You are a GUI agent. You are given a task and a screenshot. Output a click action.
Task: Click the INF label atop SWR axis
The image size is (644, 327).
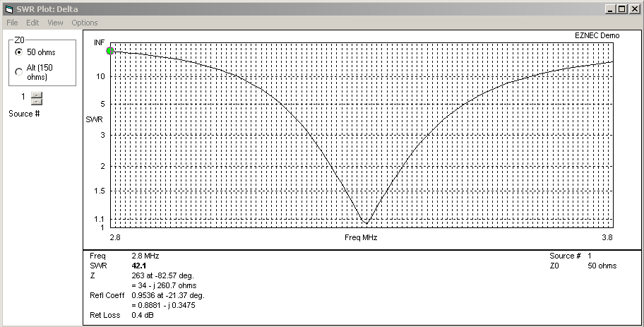(x=99, y=43)
